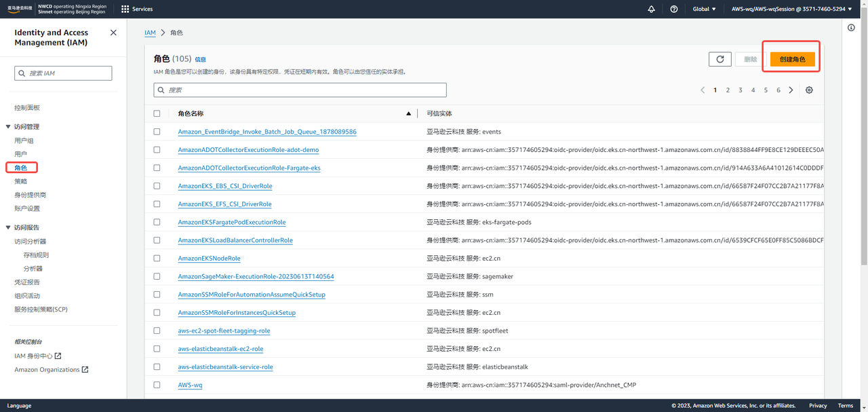
Task: Check the AmazonADOTCollectorExecutionRole-adot-demo checkbox
Action: pyautogui.click(x=157, y=149)
